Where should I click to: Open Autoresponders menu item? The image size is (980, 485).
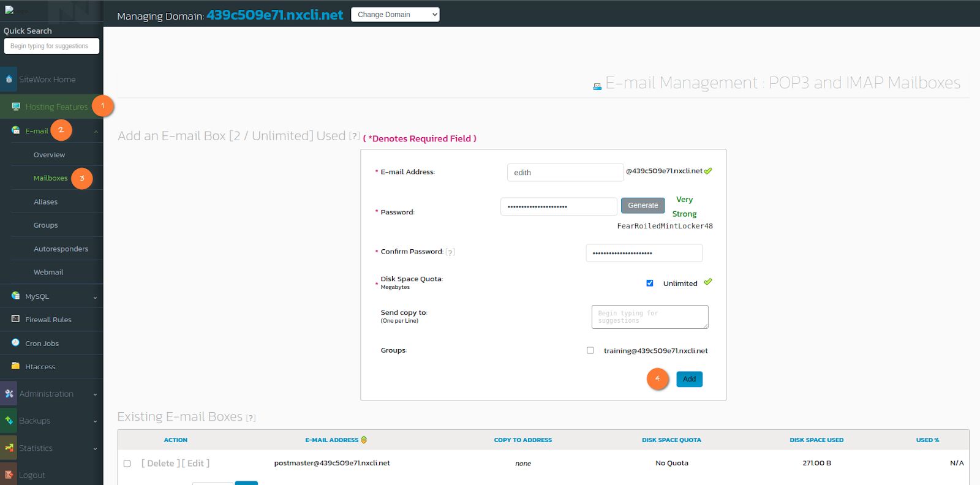61,249
